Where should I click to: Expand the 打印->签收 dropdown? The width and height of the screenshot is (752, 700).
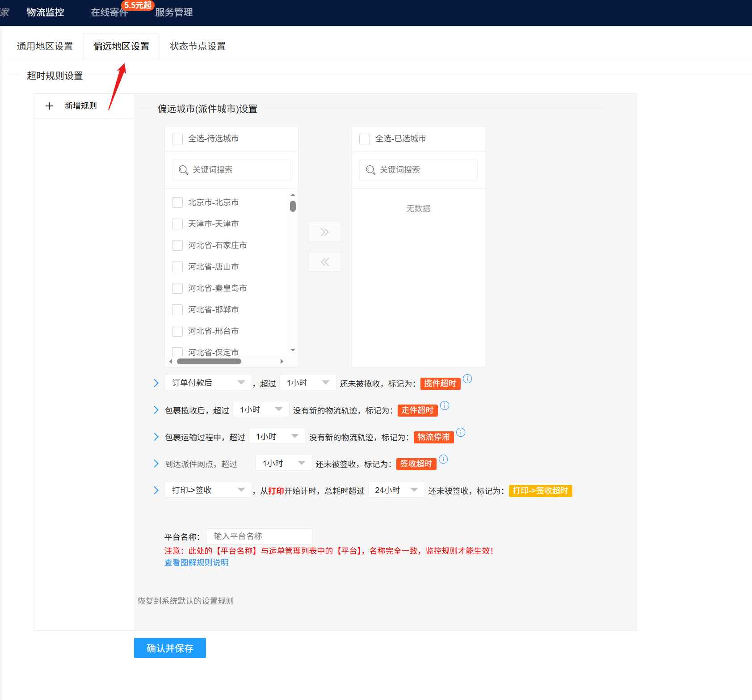(x=208, y=490)
